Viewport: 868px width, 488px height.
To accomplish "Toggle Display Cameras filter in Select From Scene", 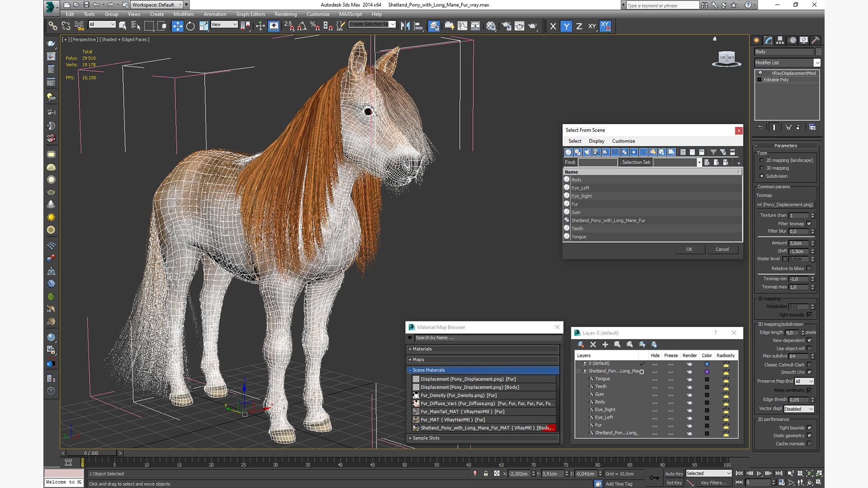I will pos(596,152).
